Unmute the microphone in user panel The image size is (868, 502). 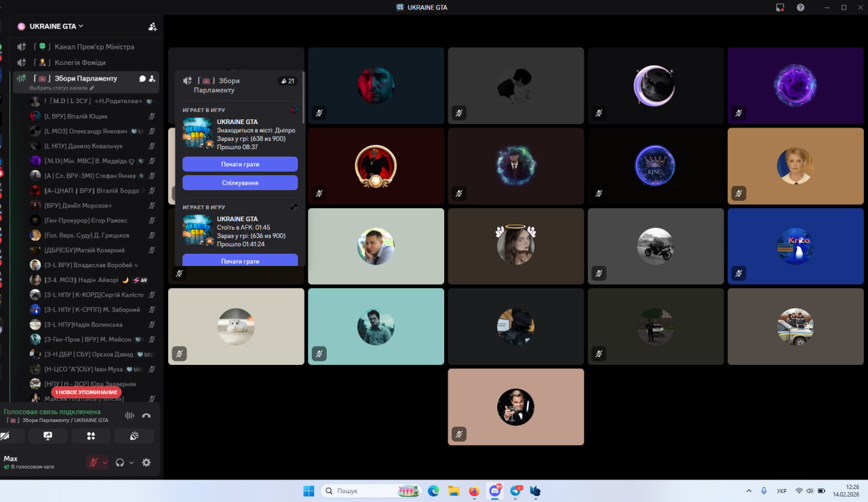pyautogui.click(x=93, y=463)
